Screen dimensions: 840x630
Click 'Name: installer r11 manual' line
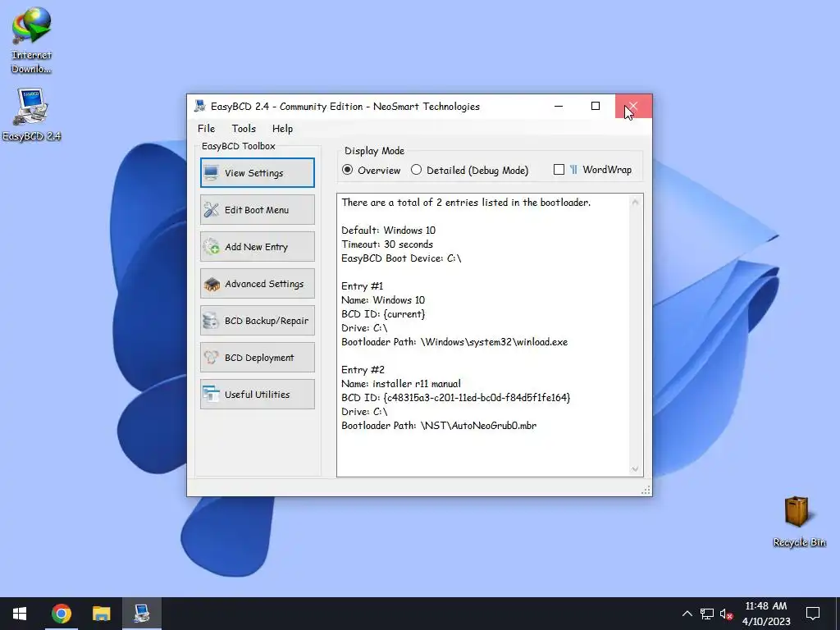[x=400, y=384]
